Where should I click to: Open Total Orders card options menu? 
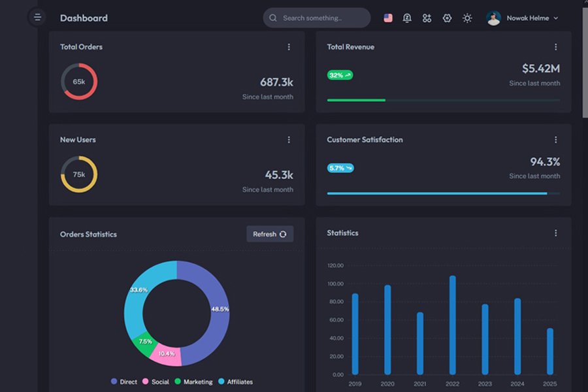[x=289, y=47]
